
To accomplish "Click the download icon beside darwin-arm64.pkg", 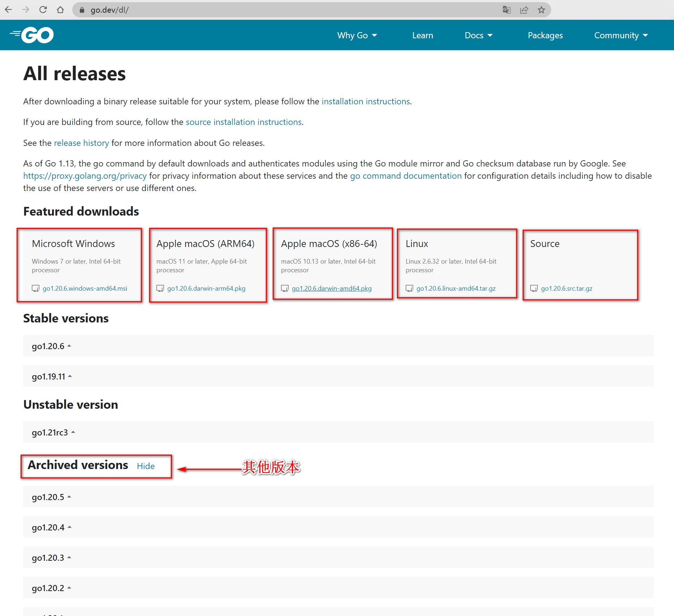I will (160, 288).
